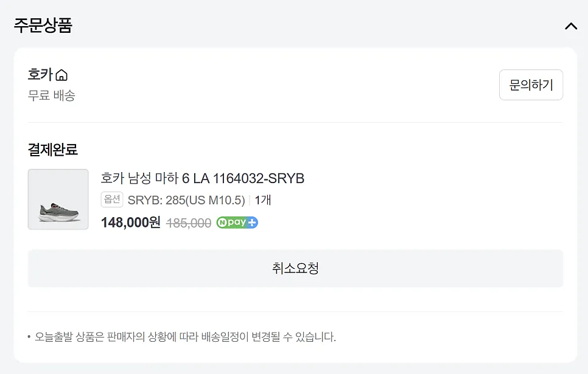The height and width of the screenshot is (374, 588).
Task: Click the pay text inside Npay badge
Action: [237, 223]
